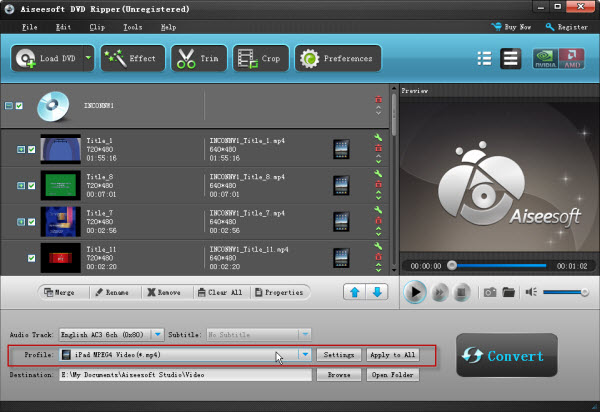Switch to compact list view
600x412 pixels.
pyautogui.click(x=484, y=59)
